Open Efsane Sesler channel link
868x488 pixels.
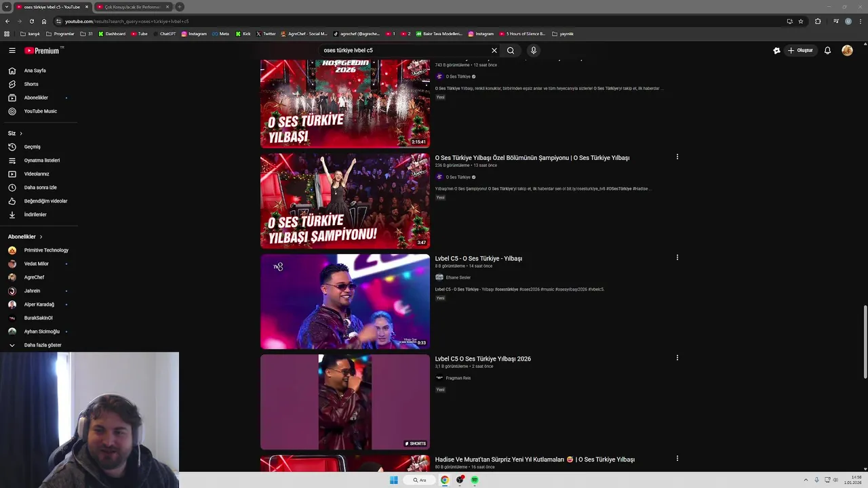pos(458,277)
